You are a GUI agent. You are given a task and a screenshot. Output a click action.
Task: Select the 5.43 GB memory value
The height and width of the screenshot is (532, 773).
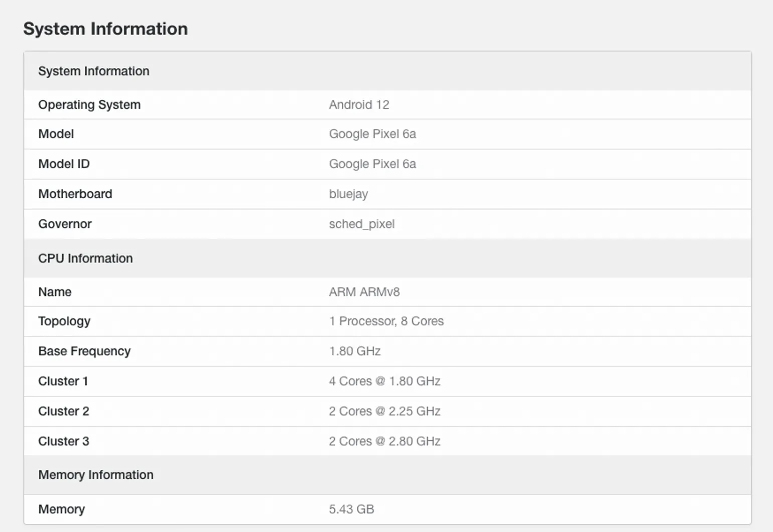pyautogui.click(x=351, y=509)
